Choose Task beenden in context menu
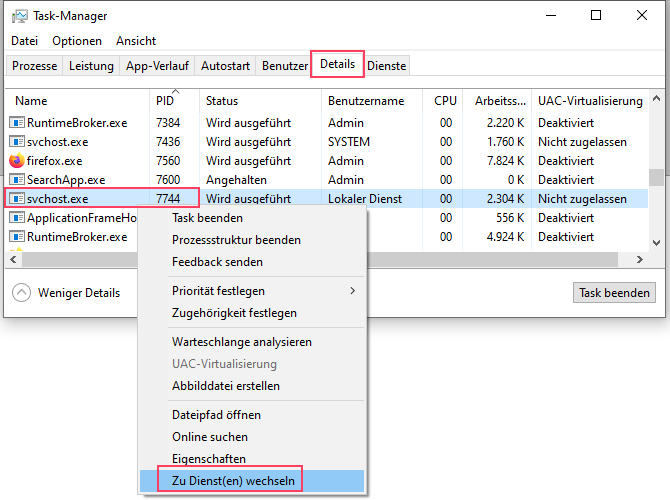 (x=252, y=218)
